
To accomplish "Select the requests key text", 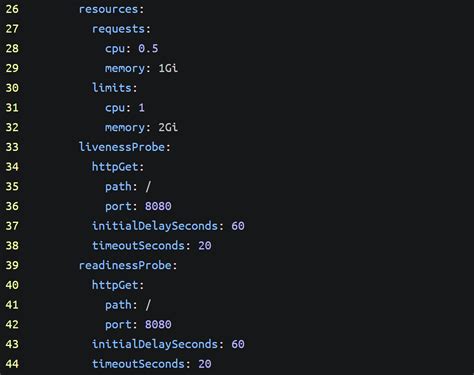I will click(118, 29).
